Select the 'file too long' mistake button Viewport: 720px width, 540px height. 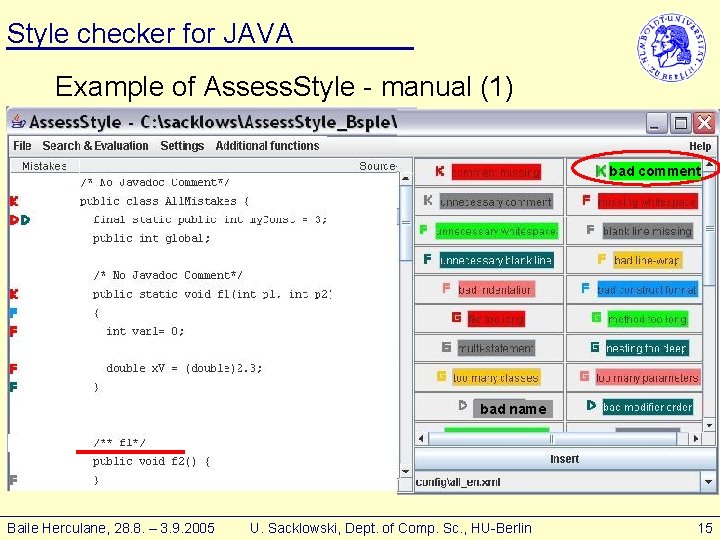coord(489,319)
